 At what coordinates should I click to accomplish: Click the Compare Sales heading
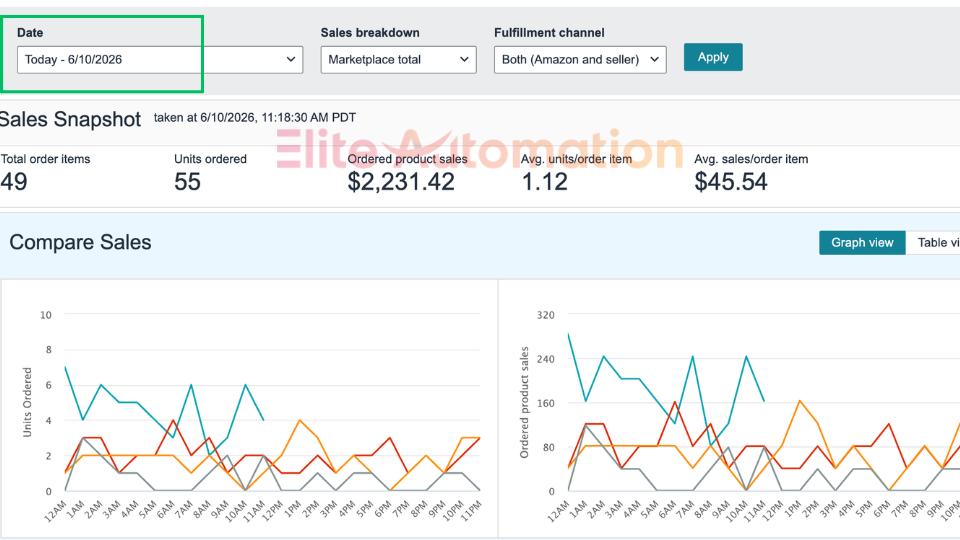point(80,242)
